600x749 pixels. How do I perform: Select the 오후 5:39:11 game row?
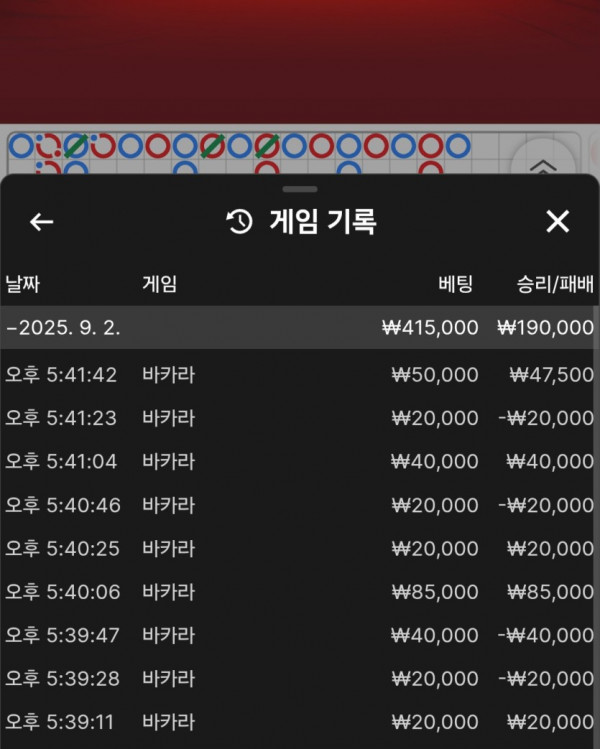coord(299,722)
